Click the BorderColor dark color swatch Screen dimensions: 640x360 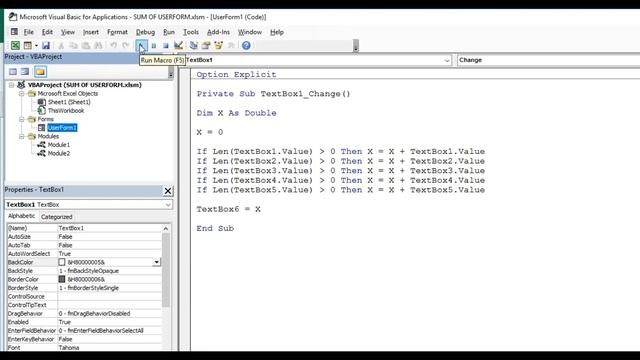(62, 279)
